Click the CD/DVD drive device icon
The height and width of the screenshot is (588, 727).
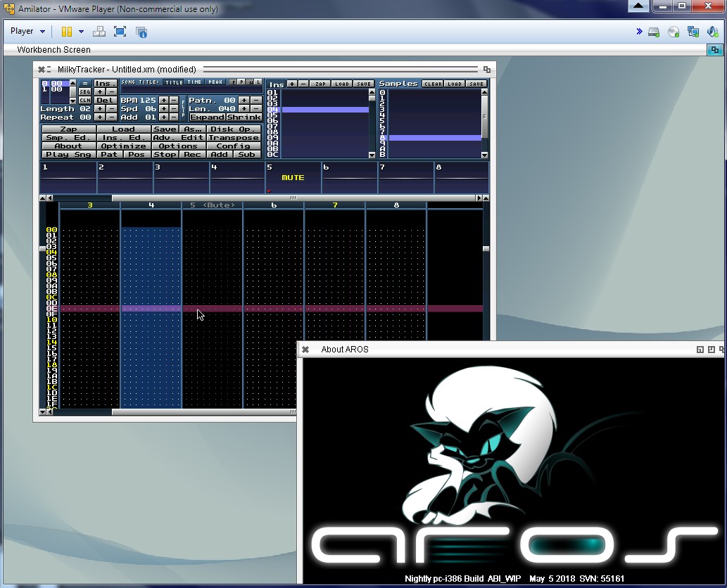pyautogui.click(x=674, y=32)
